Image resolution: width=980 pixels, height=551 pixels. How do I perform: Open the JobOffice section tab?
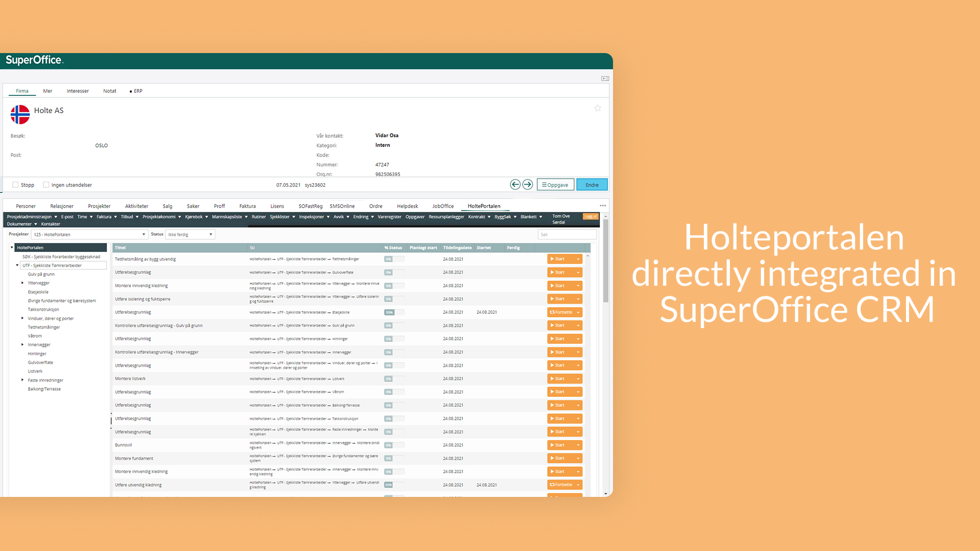[443, 206]
